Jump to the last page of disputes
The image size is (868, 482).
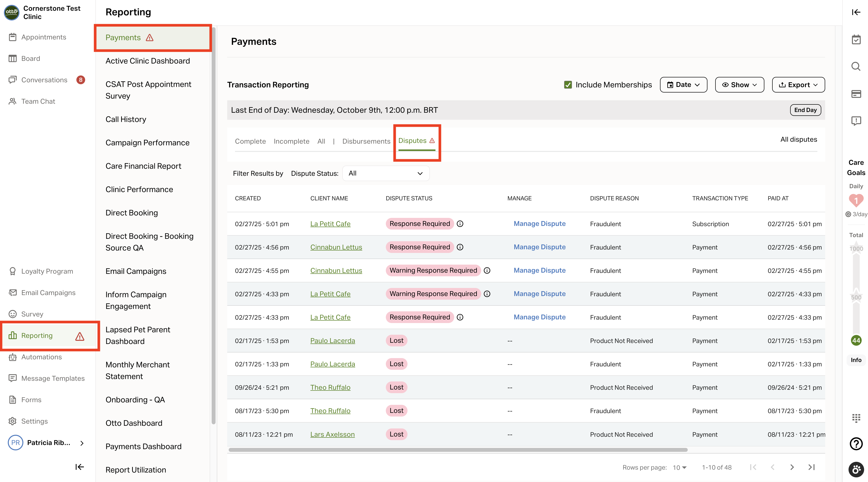pyautogui.click(x=811, y=467)
